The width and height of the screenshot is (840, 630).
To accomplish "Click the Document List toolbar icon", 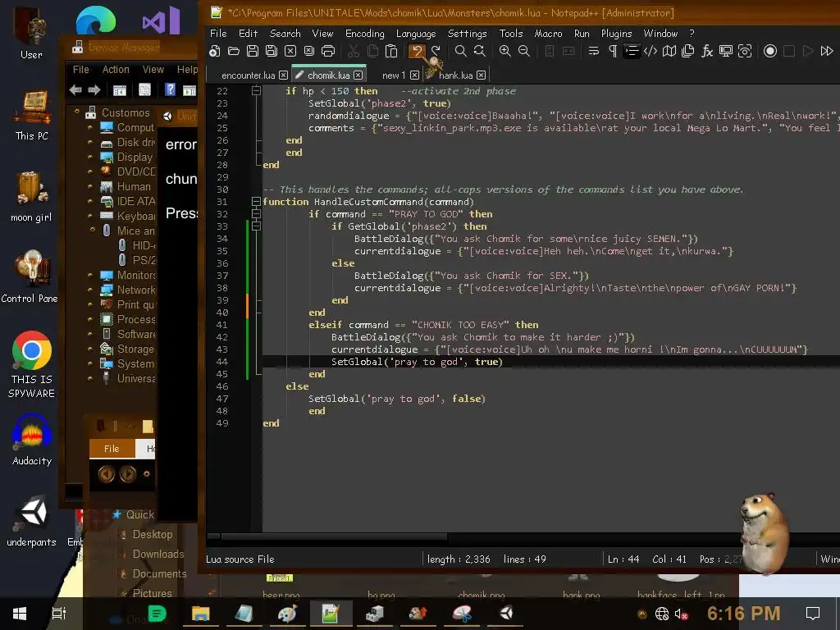I will (688, 51).
